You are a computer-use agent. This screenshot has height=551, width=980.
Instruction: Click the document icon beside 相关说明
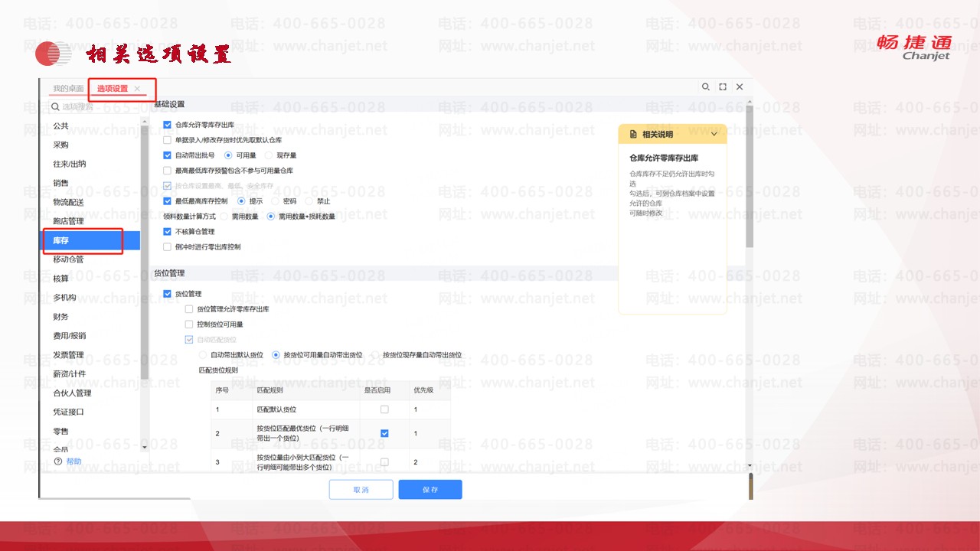coord(633,134)
